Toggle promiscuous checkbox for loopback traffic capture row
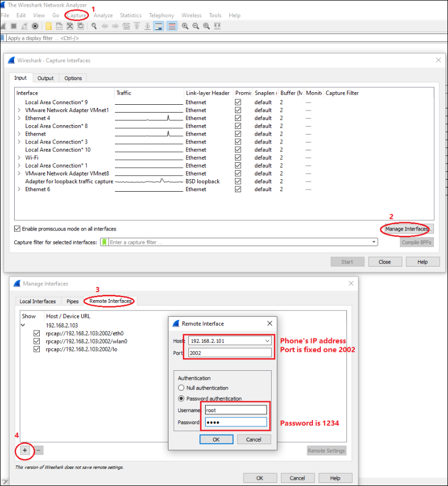Image resolution: width=448 pixels, height=486 pixels. [238, 181]
